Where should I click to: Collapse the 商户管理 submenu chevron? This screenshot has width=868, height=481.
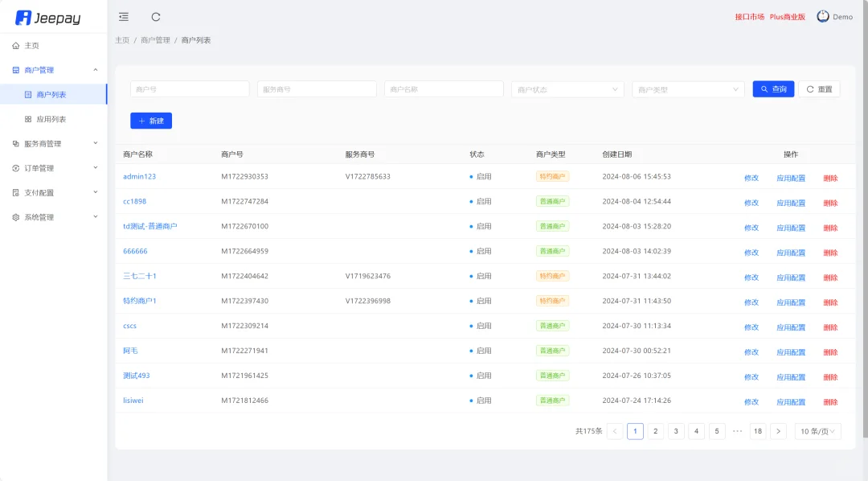coord(95,69)
